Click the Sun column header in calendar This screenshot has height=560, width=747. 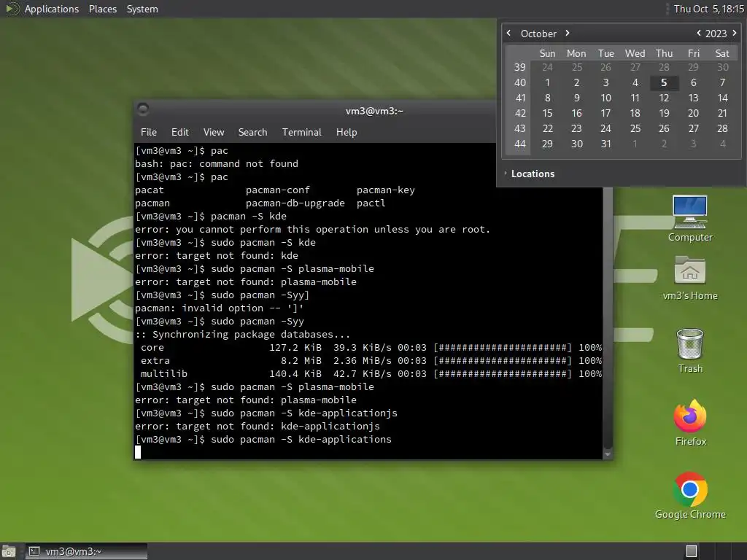coord(547,53)
